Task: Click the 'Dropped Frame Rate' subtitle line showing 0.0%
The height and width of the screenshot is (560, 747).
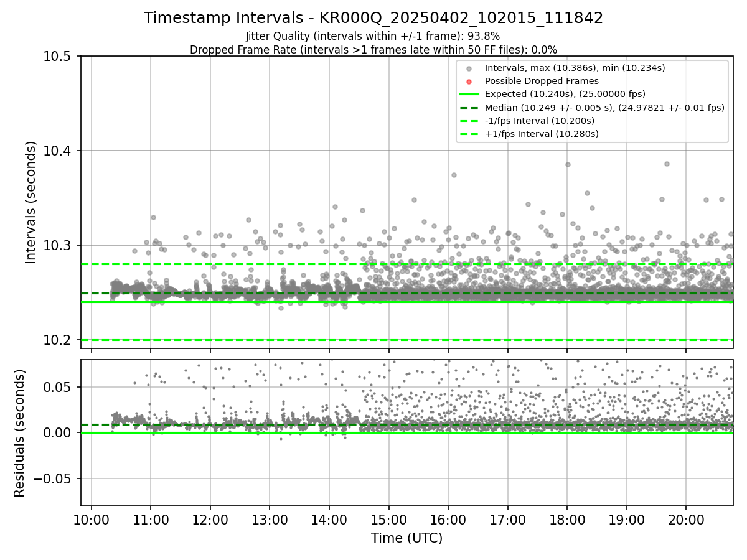Action: pos(374,49)
